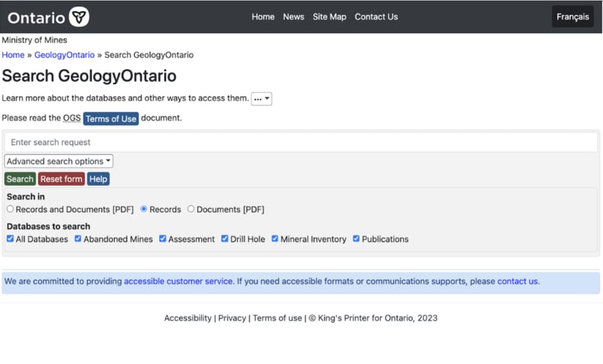Image resolution: width=603 pixels, height=364 pixels.
Task: Select the Documents [PDF] radio option
Action: tap(191, 209)
